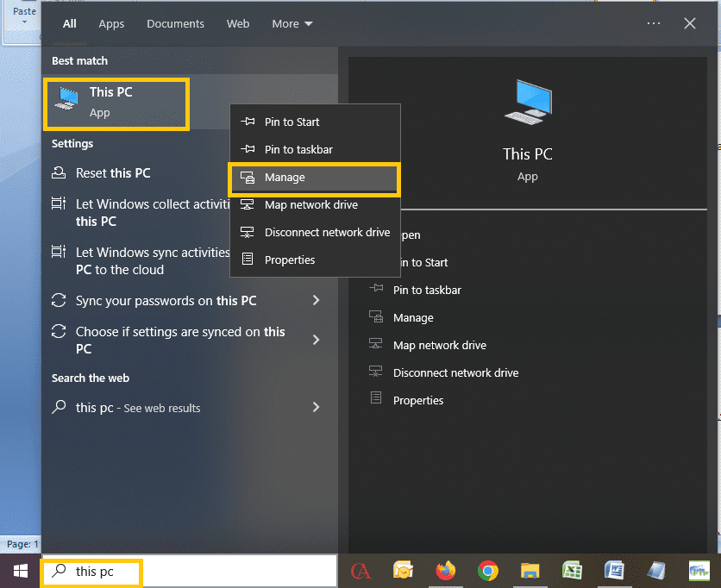
Task: Click Properties in the preview pane
Action: [418, 400]
